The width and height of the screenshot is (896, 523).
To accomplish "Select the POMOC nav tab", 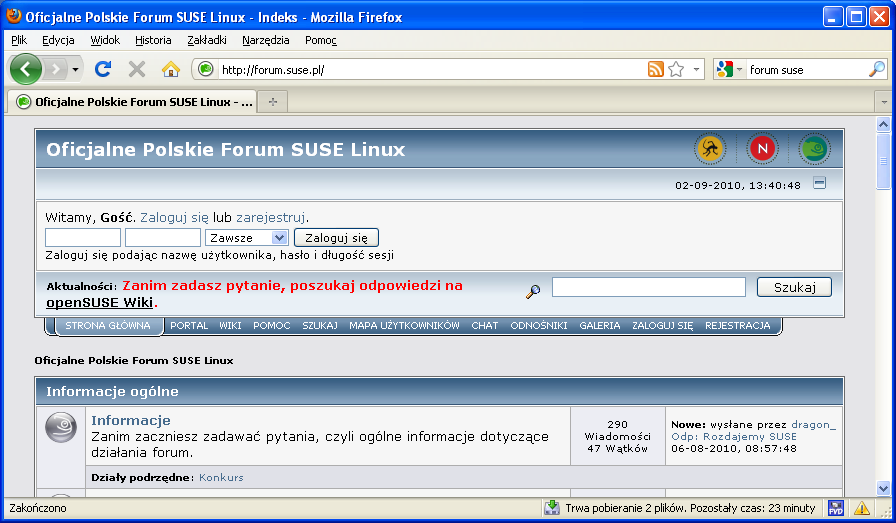I will tap(272, 326).
